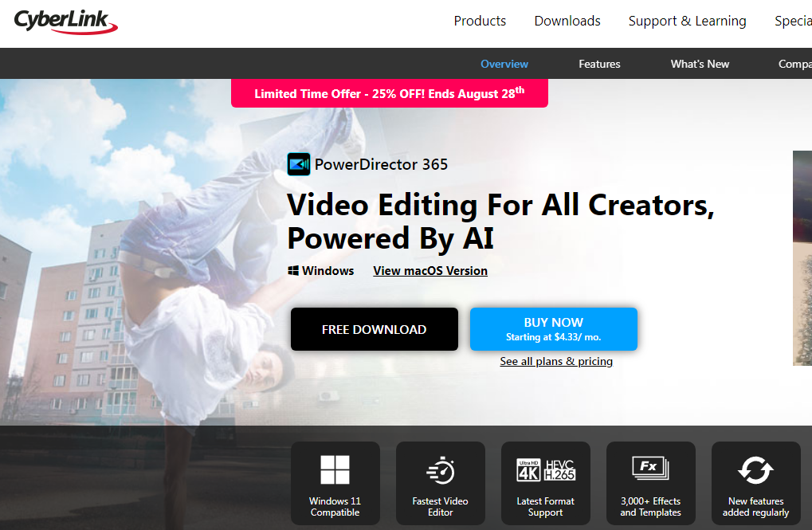812x530 pixels.
Task: Click the partially visible image on right edge
Action: (802, 257)
